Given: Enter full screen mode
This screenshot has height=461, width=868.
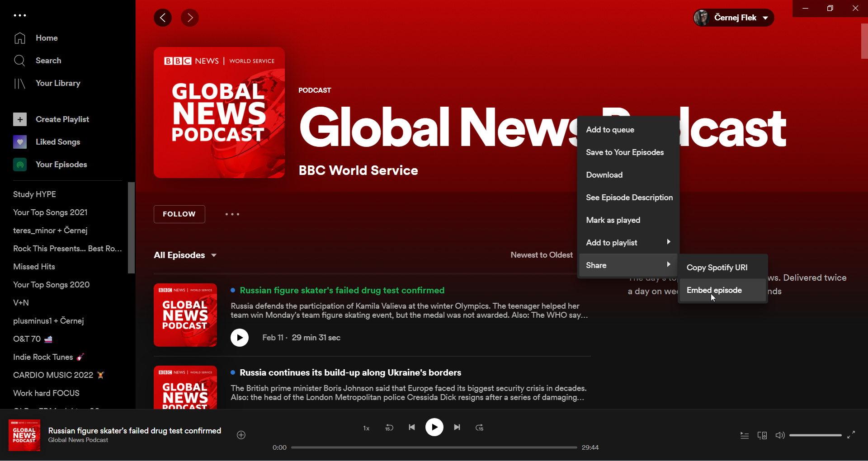Looking at the screenshot, I should point(851,435).
